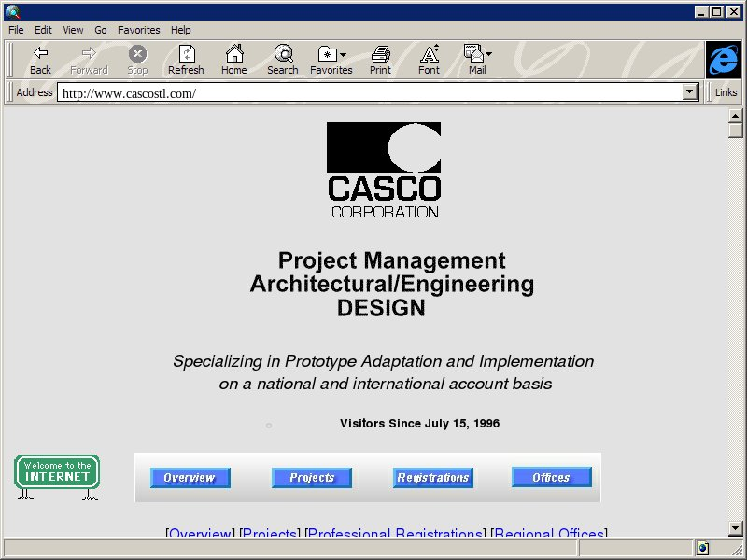Open the Mail toolbar dropdown
747x560 pixels.
(488, 55)
